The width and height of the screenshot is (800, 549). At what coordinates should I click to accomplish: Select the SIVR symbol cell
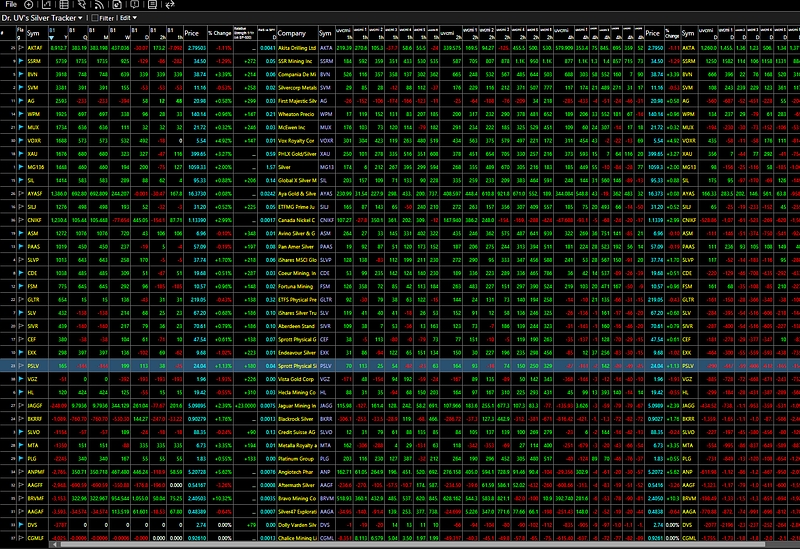[37, 326]
